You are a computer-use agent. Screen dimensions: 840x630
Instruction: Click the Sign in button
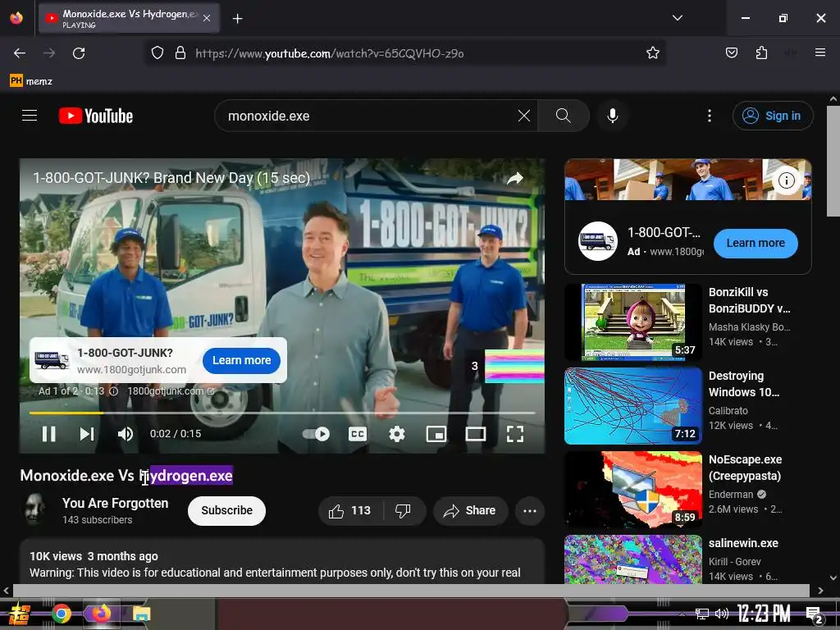pos(773,116)
